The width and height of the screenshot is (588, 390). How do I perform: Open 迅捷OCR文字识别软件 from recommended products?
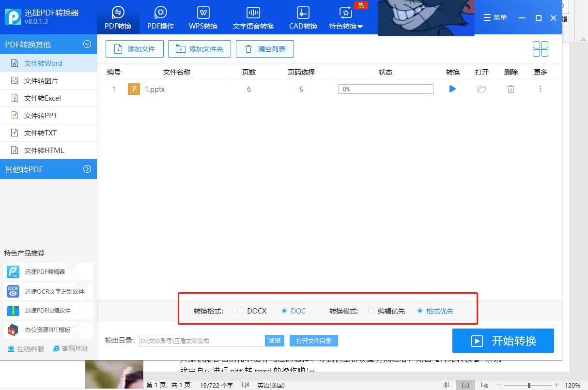click(48, 291)
